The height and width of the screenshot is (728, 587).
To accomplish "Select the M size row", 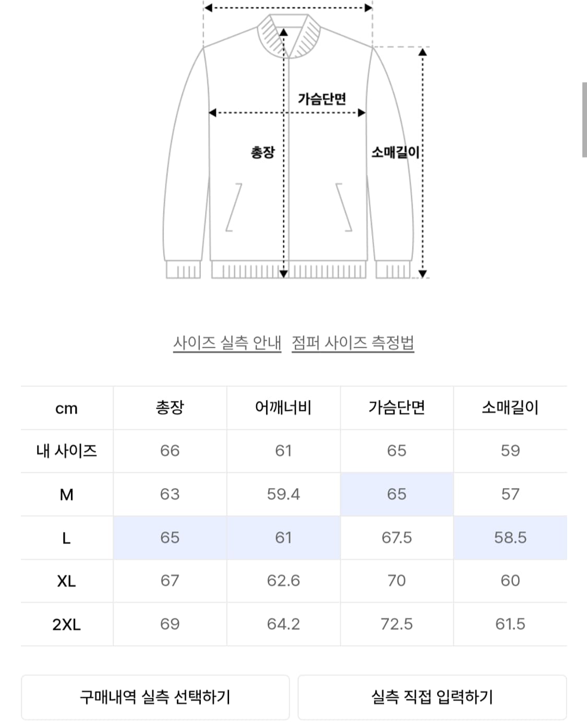I will (66, 494).
